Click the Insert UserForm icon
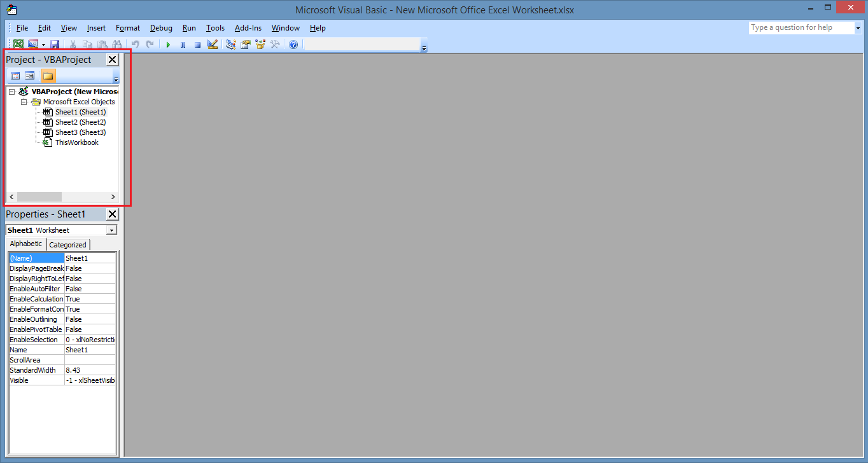The height and width of the screenshot is (463, 868). (33, 45)
